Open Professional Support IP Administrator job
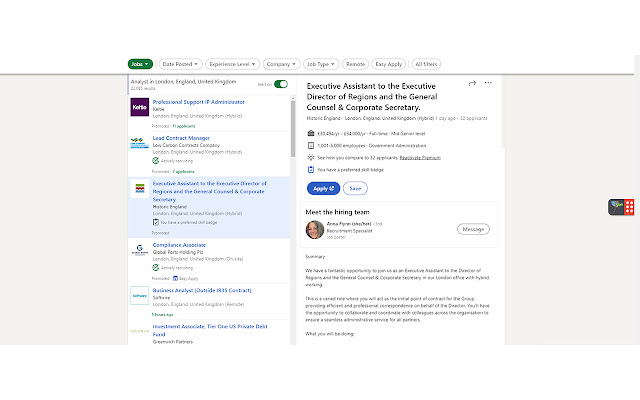Screen dimensions: 640x400 [199, 102]
